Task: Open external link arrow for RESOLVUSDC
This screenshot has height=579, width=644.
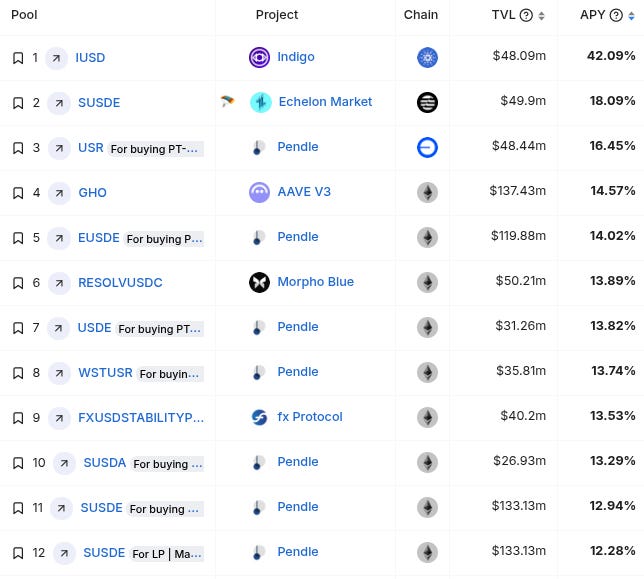Action: tap(59, 283)
